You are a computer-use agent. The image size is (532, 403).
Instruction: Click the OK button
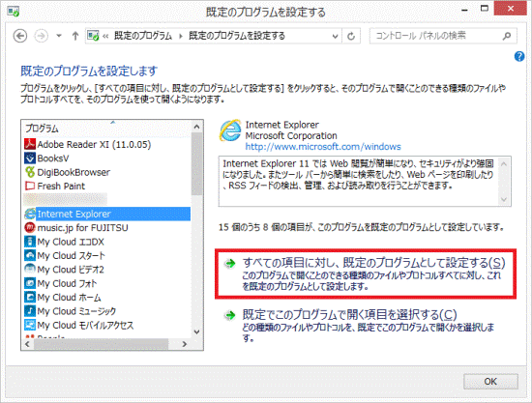(490, 382)
